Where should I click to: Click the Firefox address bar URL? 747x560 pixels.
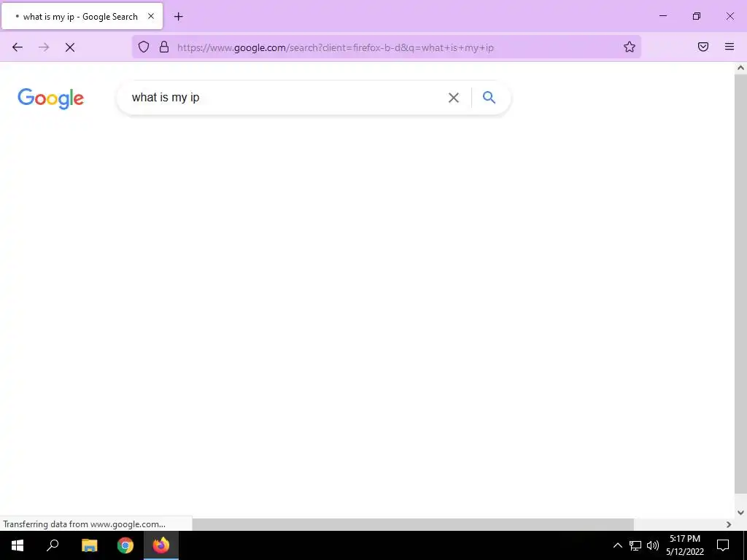(336, 47)
